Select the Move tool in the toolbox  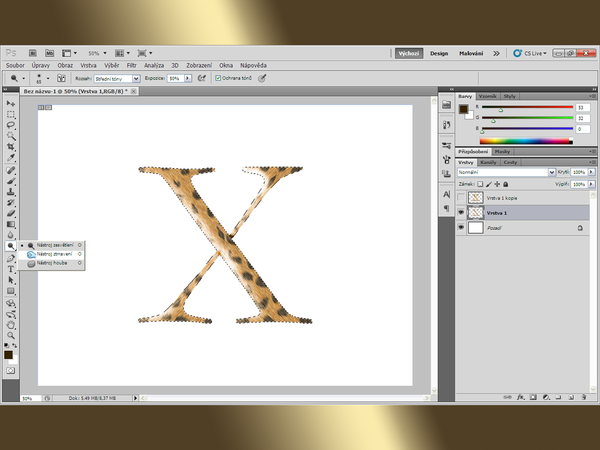pyautogui.click(x=11, y=103)
